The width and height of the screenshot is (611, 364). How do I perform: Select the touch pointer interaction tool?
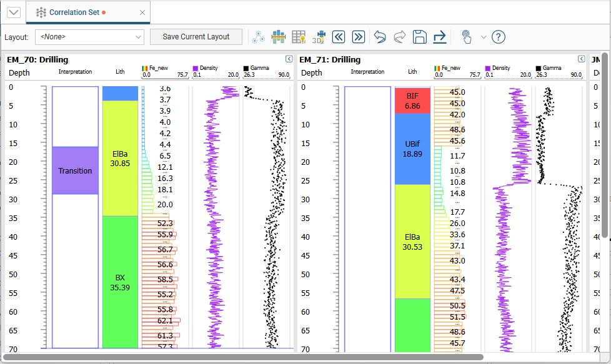tap(466, 37)
